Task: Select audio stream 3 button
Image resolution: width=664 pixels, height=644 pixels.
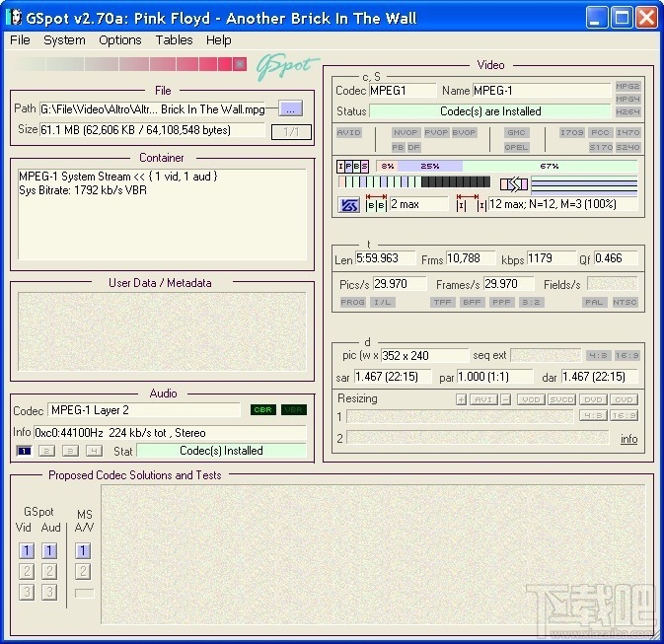Action: click(x=70, y=451)
